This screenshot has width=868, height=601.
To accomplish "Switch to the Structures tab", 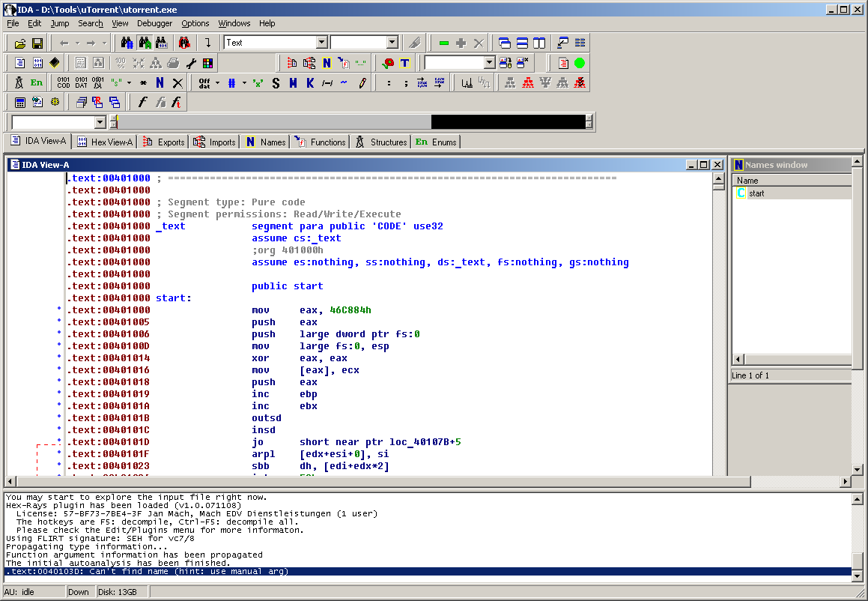I will pyautogui.click(x=381, y=142).
